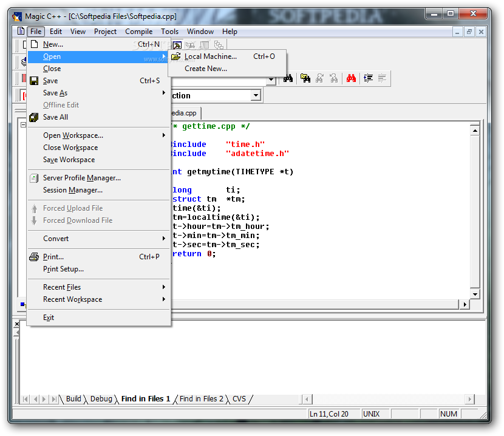Open the Compile menu

pos(138,32)
